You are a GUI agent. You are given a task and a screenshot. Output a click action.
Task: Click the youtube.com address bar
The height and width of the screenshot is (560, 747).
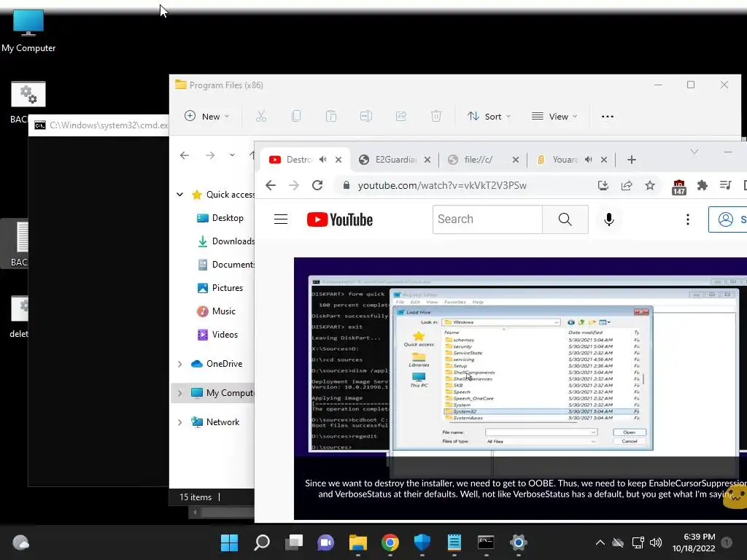[442, 185]
